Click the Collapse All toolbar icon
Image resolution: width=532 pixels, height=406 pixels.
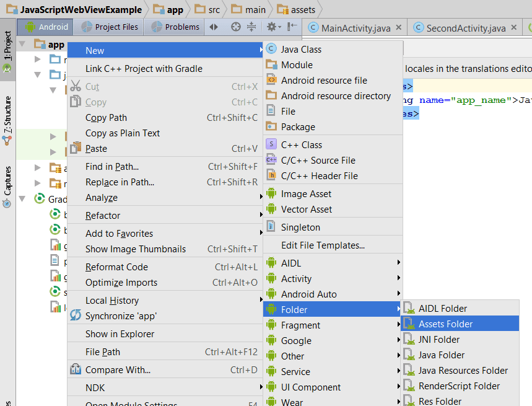(x=251, y=27)
